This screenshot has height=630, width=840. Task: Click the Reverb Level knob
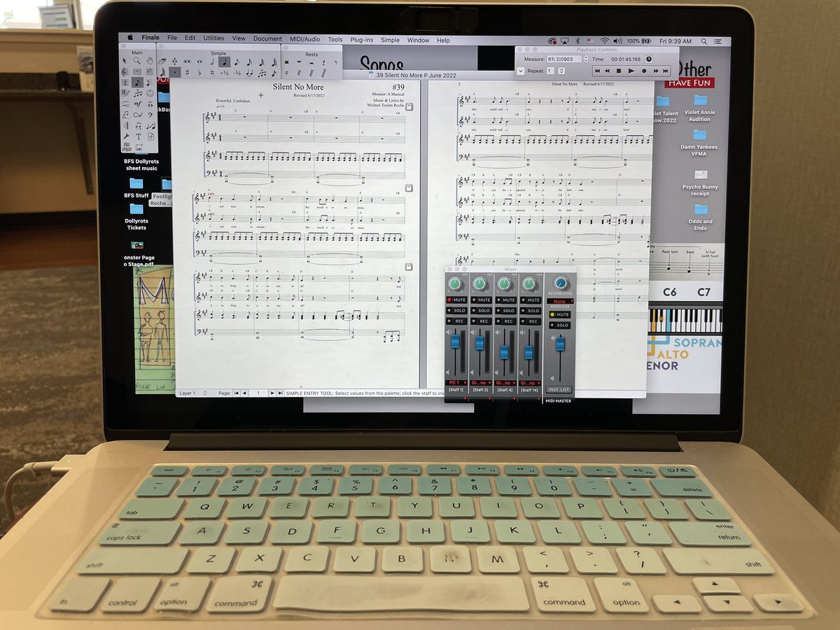click(x=560, y=283)
